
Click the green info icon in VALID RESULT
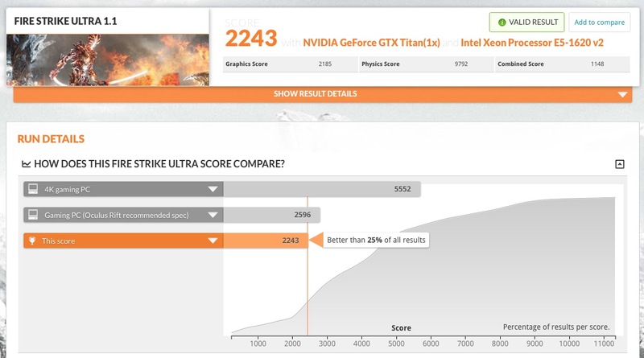[x=502, y=23]
